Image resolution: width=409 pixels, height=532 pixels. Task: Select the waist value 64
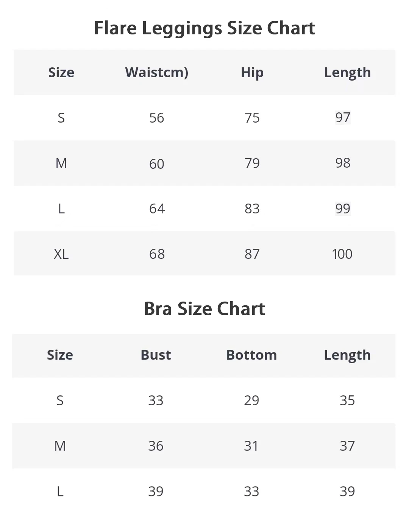click(157, 208)
